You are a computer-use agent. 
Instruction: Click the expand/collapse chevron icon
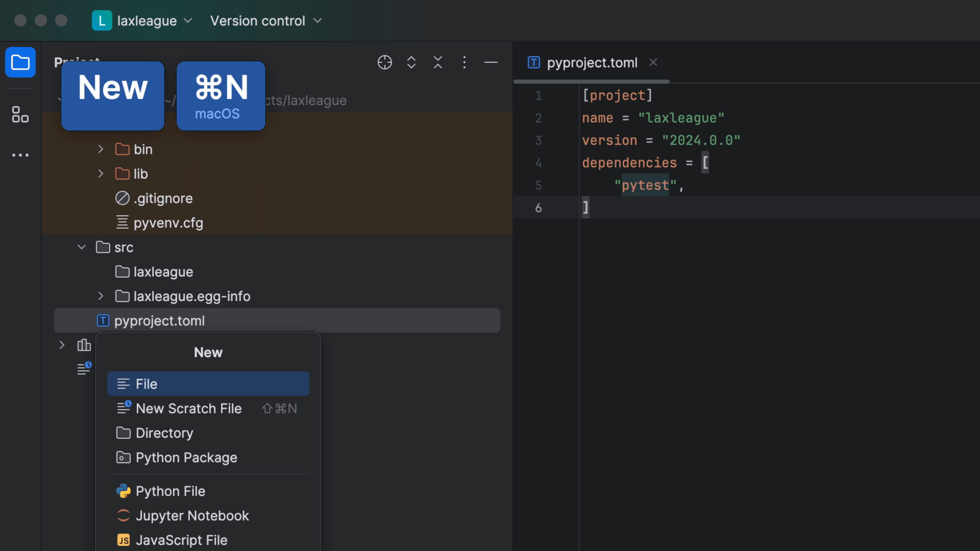(411, 62)
